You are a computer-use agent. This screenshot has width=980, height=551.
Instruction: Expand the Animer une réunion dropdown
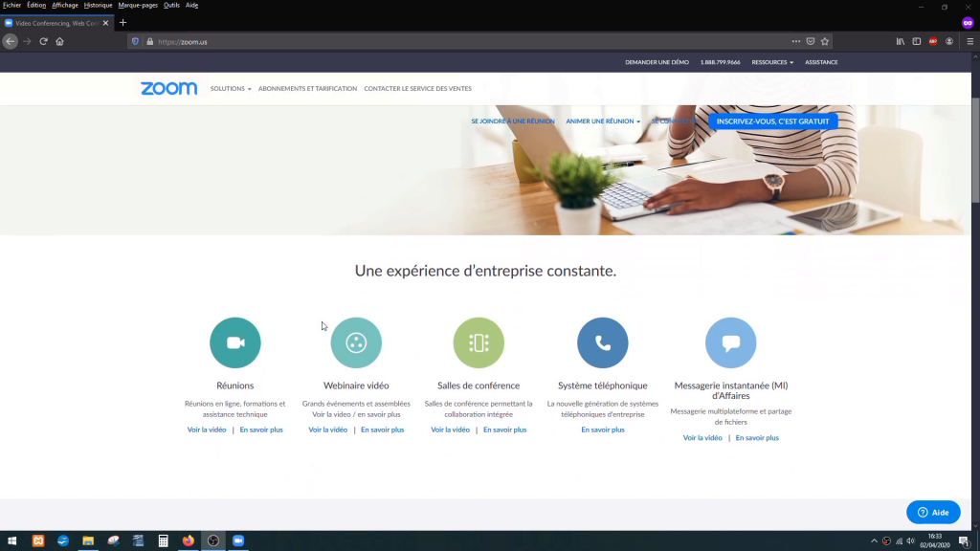[x=603, y=121]
